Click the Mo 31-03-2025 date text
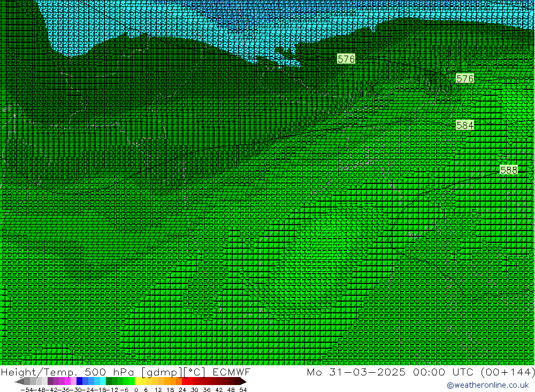This screenshot has height=392, width=535. (x=356, y=372)
